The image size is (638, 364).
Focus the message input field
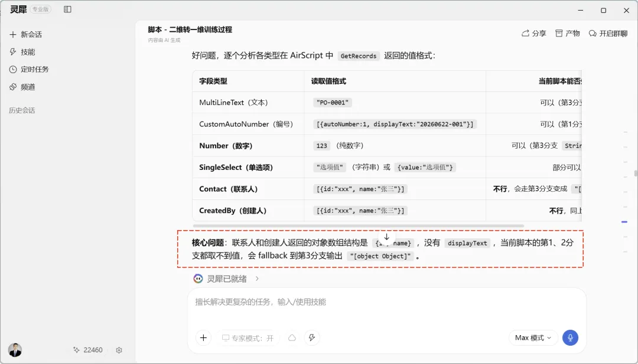pyautogui.click(x=386, y=302)
